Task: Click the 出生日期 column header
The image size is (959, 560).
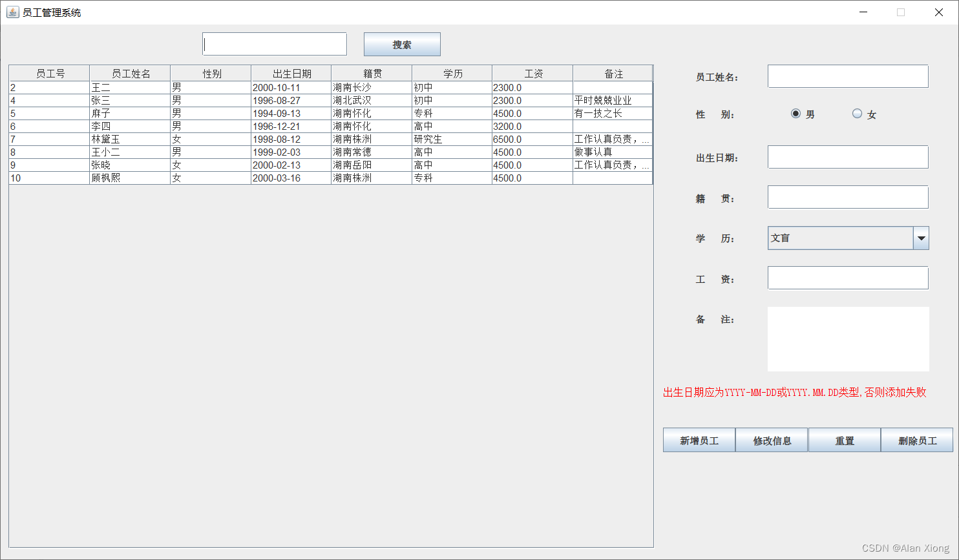Action: [291, 73]
